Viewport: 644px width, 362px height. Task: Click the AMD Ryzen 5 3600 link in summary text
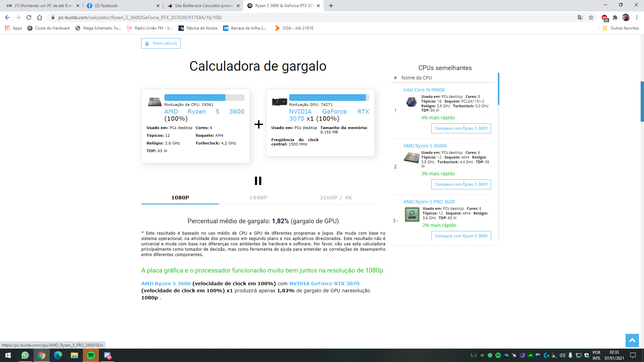tap(166, 284)
